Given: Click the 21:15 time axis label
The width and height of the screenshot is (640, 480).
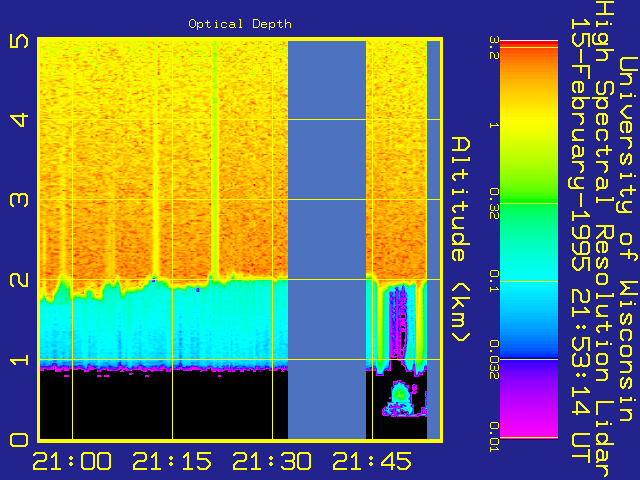Looking at the screenshot, I should [x=172, y=461].
